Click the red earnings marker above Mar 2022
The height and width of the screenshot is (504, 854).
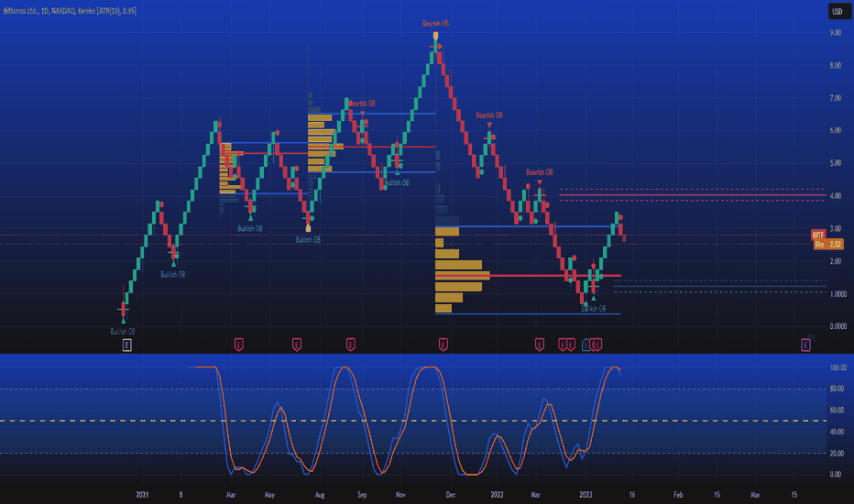click(539, 345)
